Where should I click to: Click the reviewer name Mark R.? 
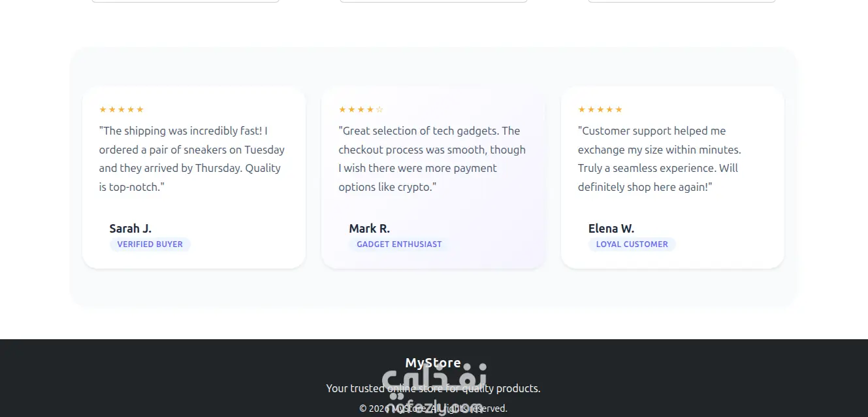369,228
